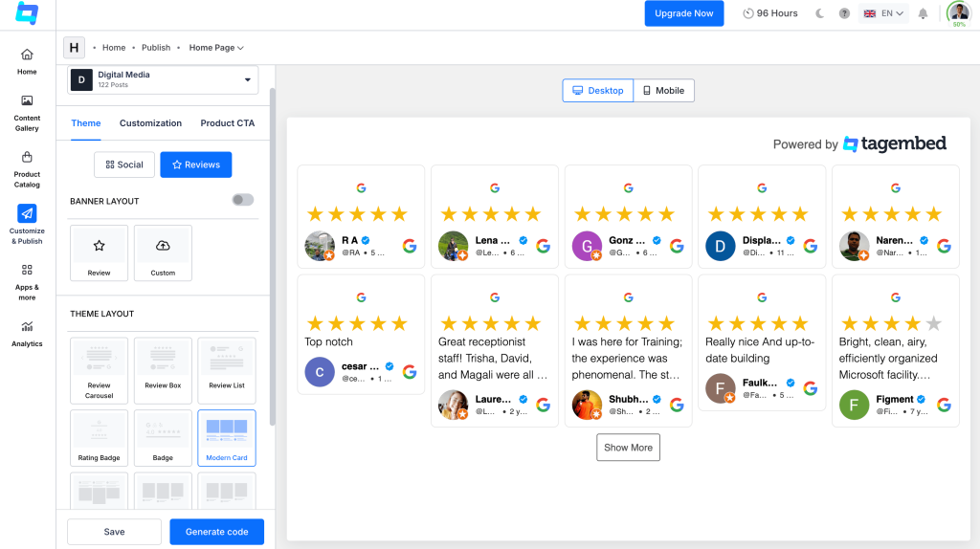The height and width of the screenshot is (549, 980).
Task: Open Content Gallery in the sidebar
Action: (x=27, y=113)
